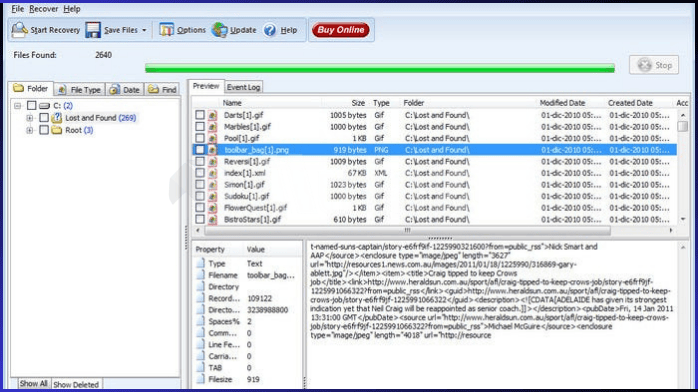Tick the checkbox for Darts[1].gif
This screenshot has width=698, height=392.
(x=200, y=115)
